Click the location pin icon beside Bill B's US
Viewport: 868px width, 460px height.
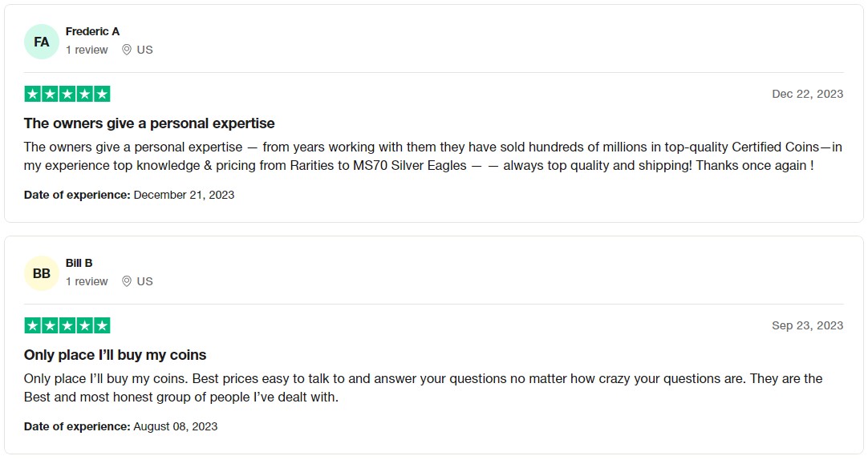tap(127, 281)
